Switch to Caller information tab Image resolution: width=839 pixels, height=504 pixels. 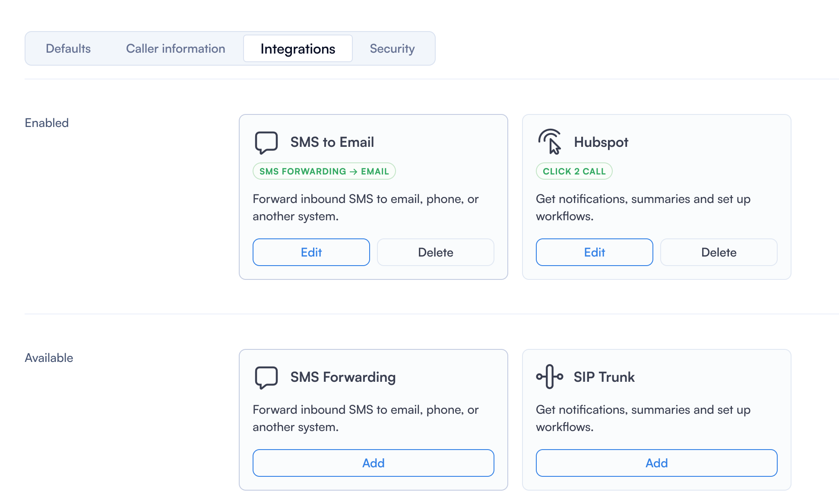tap(175, 48)
